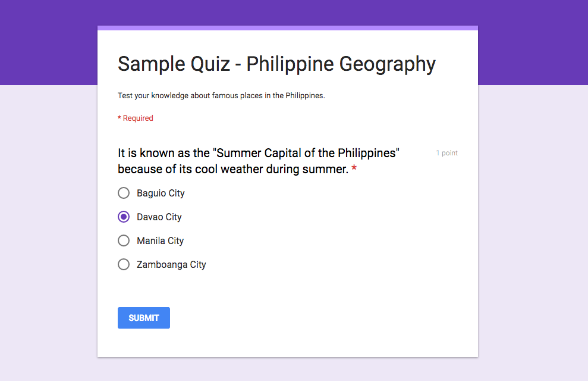The image size is (588, 381).
Task: Click the quiz title text
Action: click(x=276, y=64)
